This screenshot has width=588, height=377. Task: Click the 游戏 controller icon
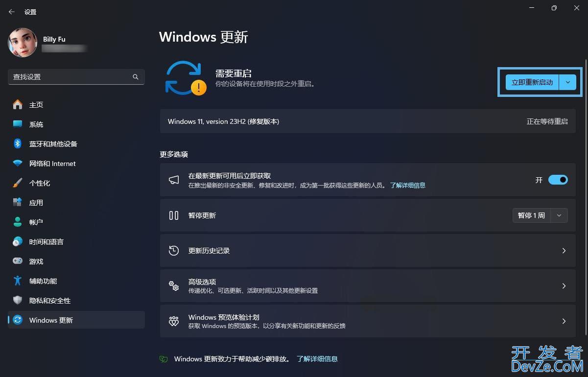coord(18,261)
